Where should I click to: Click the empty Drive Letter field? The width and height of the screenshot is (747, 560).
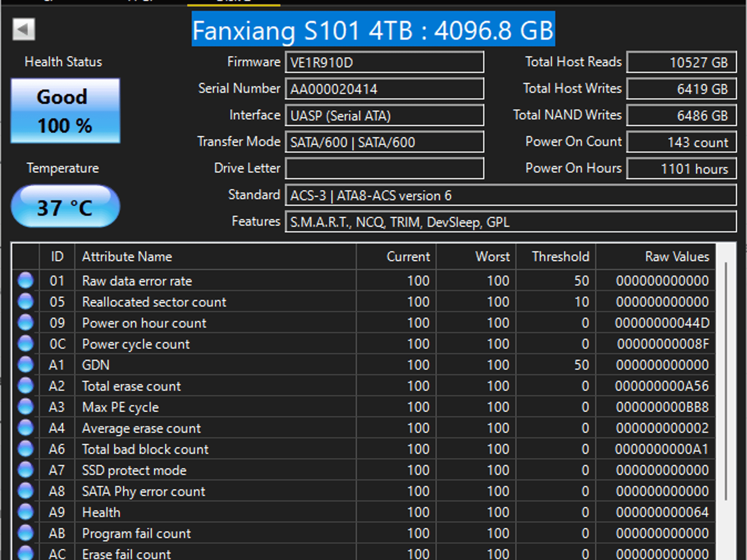pyautogui.click(x=384, y=168)
